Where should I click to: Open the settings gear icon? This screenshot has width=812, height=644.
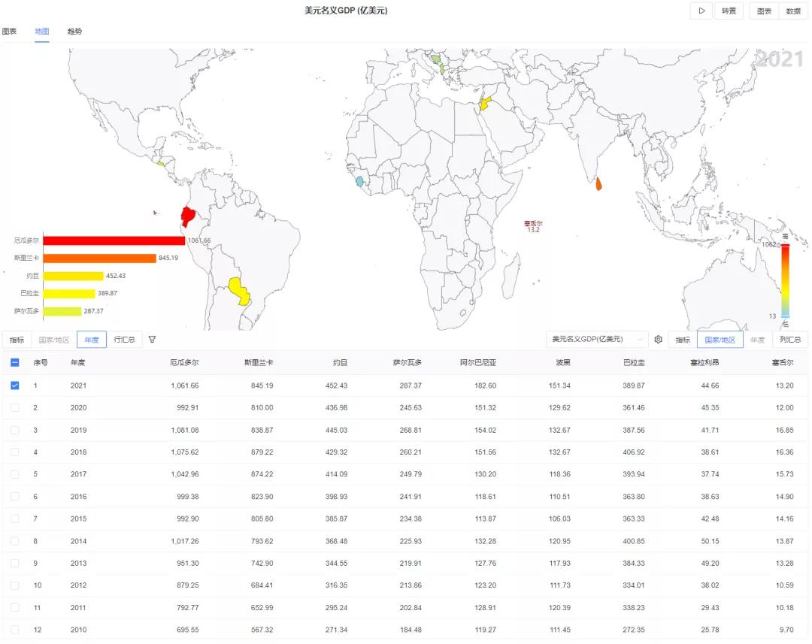(658, 340)
